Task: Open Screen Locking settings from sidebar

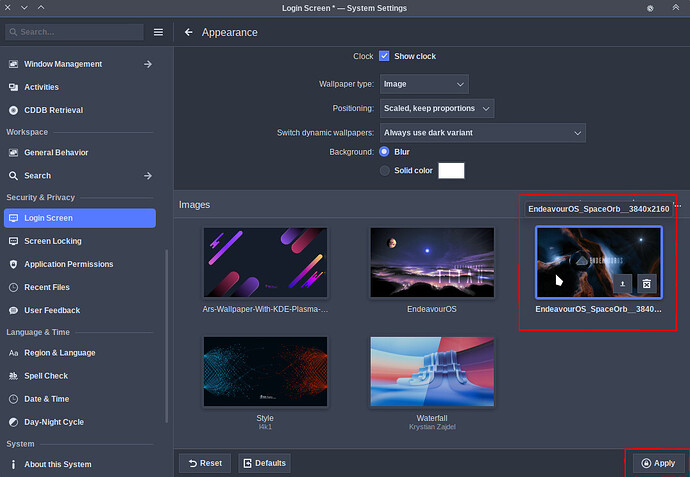Action: click(80, 241)
